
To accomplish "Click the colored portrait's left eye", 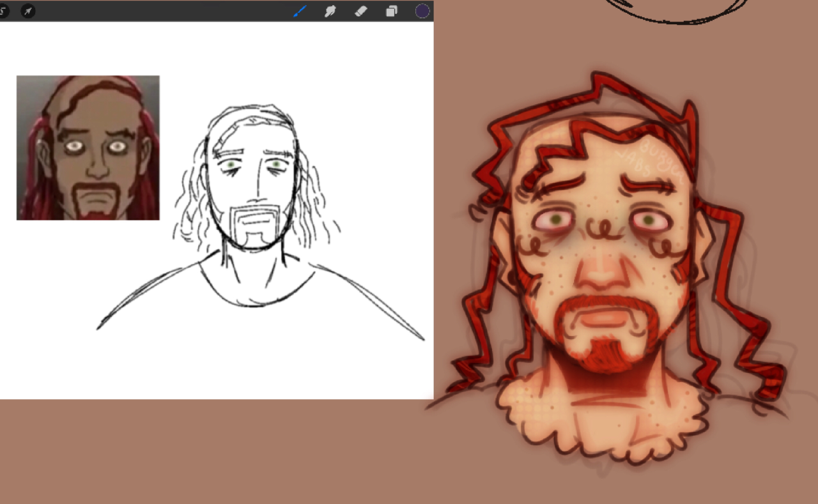I will pyautogui.click(x=556, y=219).
